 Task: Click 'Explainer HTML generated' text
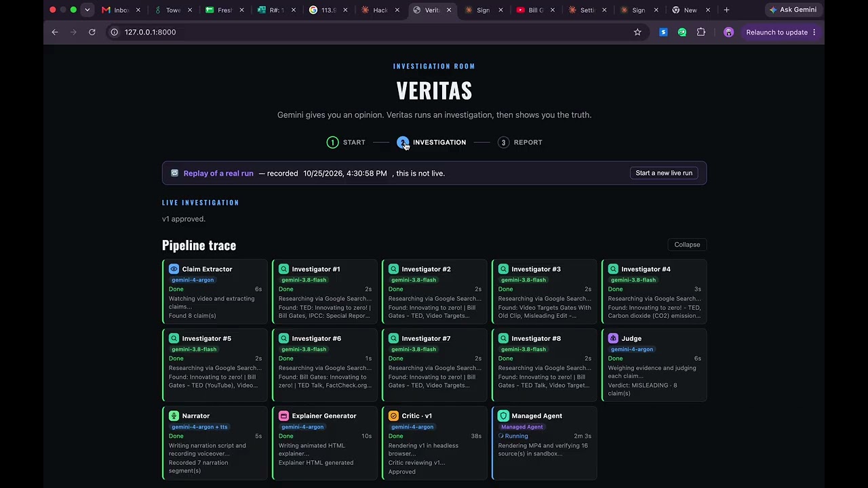(316, 463)
